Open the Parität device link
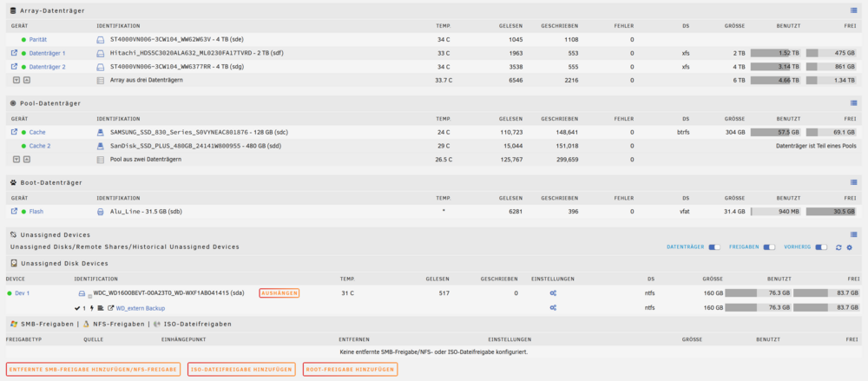Screen dimensions: 868x381 coord(37,40)
